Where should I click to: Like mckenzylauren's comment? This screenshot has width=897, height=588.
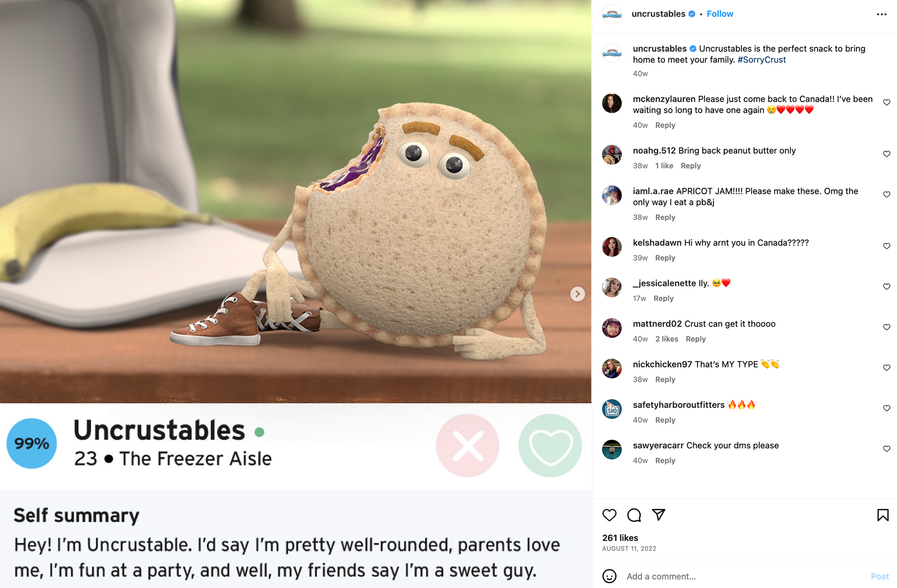886,102
